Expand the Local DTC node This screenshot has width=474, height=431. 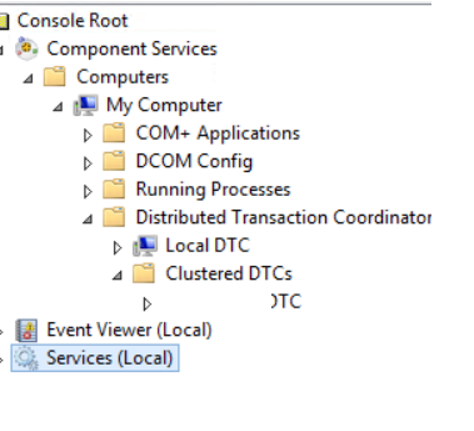coord(117,248)
